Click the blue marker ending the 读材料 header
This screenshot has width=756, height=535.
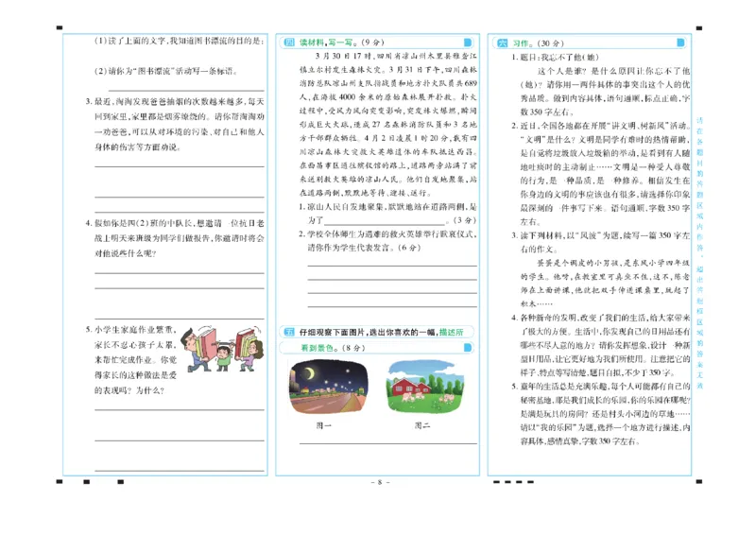pos(467,43)
